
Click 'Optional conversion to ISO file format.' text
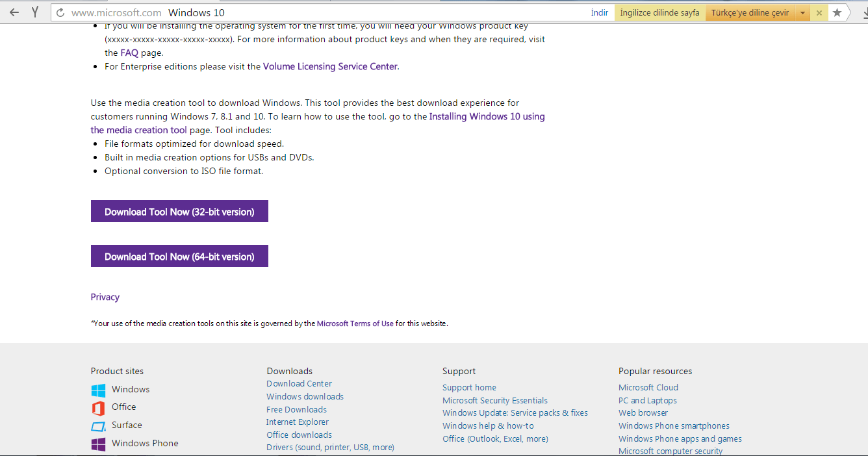[x=184, y=171]
